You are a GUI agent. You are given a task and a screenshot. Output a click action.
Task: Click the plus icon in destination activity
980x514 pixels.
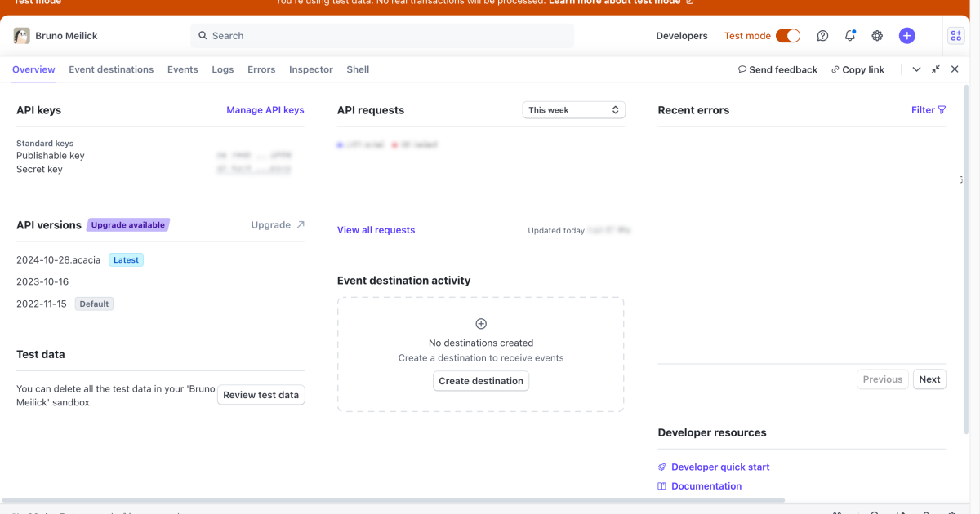[481, 324]
